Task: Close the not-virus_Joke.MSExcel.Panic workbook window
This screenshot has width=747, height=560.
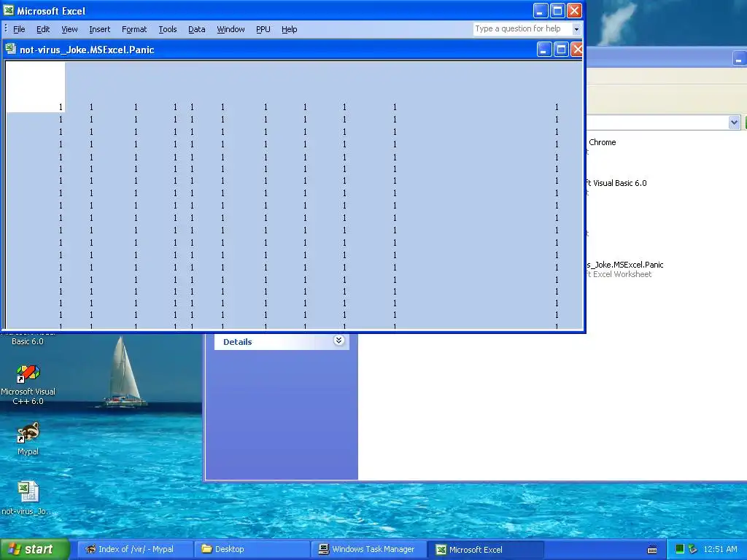Action: [x=576, y=49]
